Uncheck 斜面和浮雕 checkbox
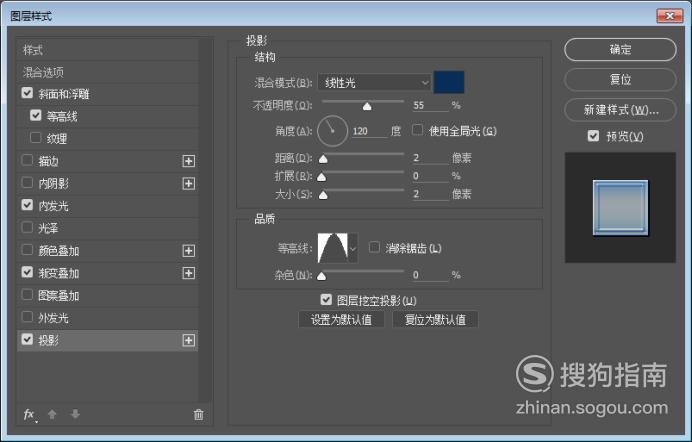 [27, 93]
